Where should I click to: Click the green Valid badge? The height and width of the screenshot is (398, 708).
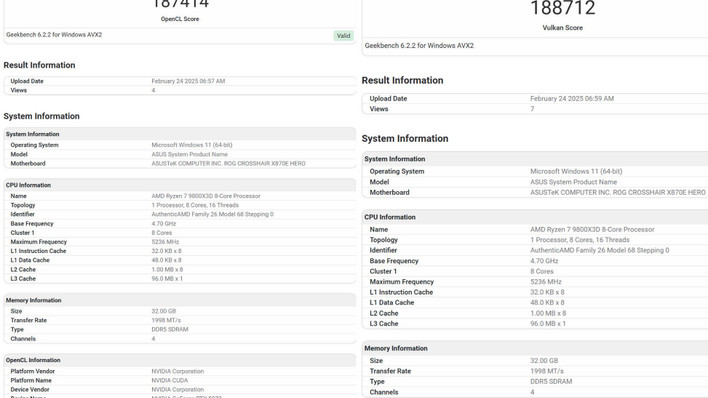[344, 36]
